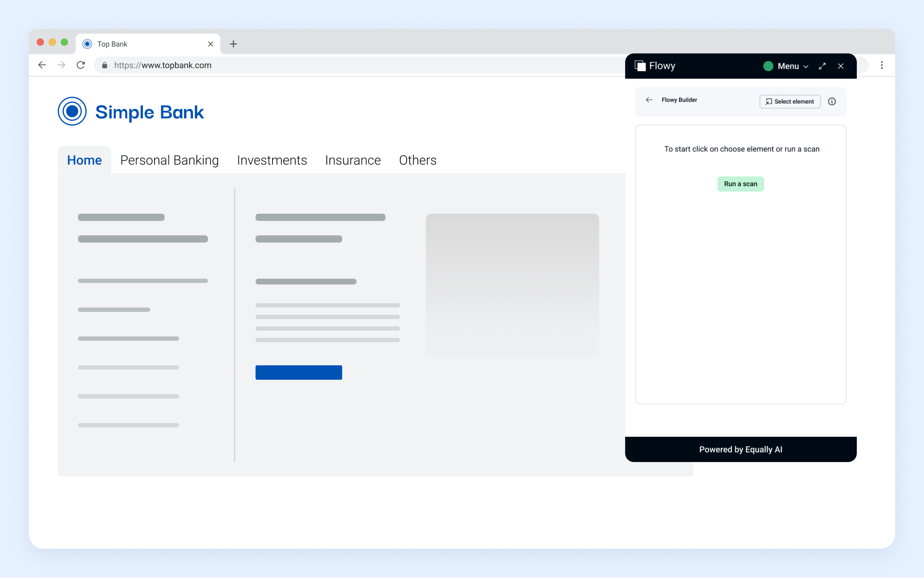Open a new browser tab
The width and height of the screenshot is (924, 579).
[x=233, y=44]
